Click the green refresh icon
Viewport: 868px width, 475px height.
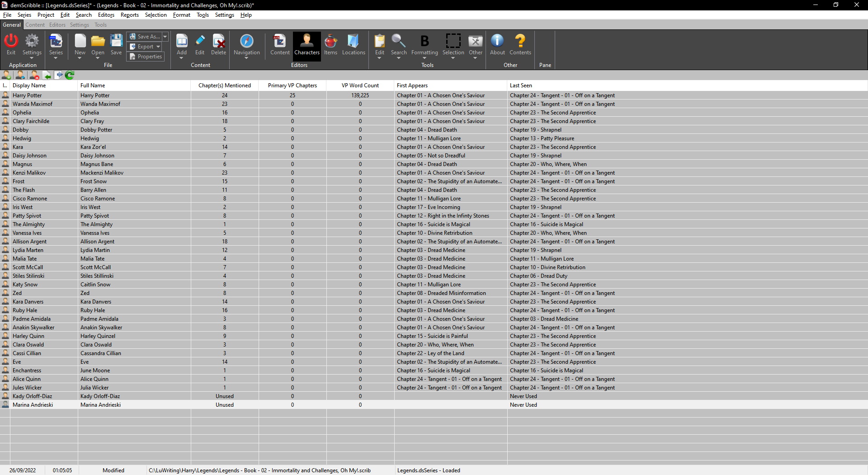pyautogui.click(x=70, y=75)
